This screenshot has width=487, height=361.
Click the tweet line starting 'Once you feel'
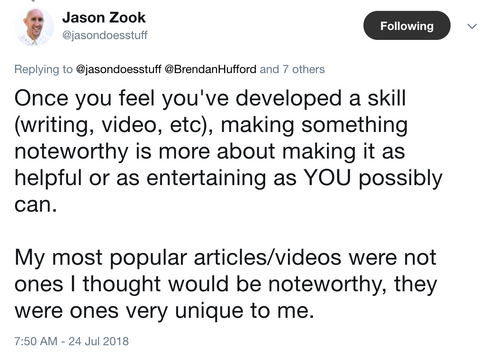[x=210, y=99]
